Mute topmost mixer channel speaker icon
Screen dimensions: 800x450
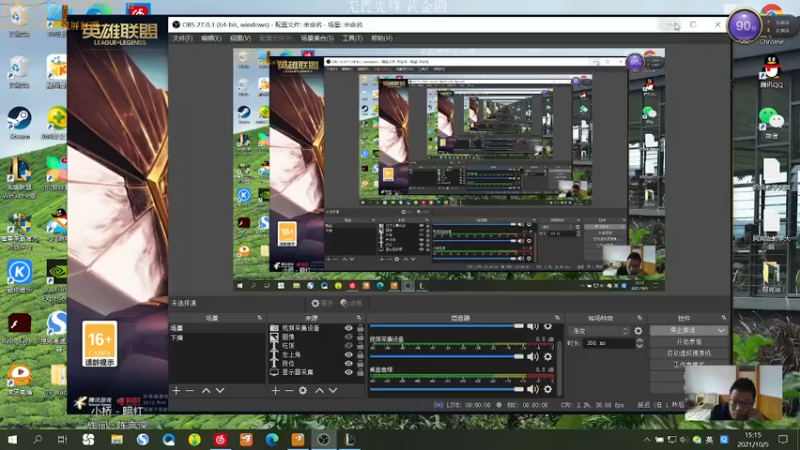pyautogui.click(x=533, y=327)
